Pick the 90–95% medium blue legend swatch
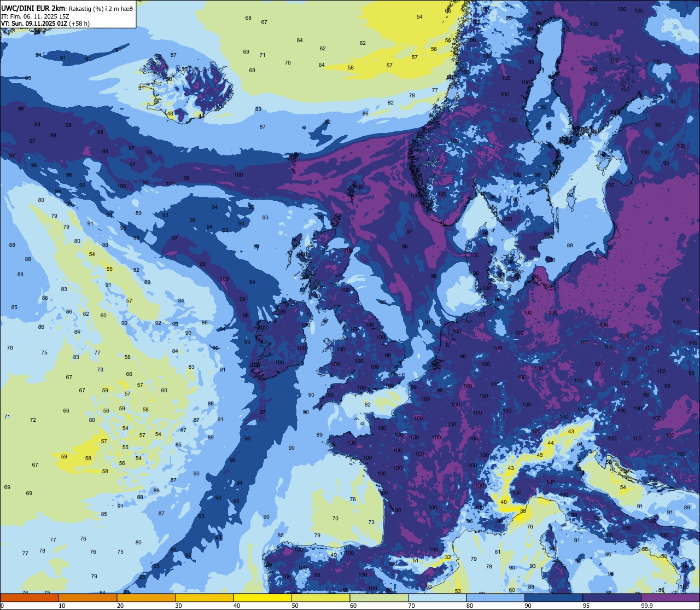The image size is (700, 610). click(553, 597)
